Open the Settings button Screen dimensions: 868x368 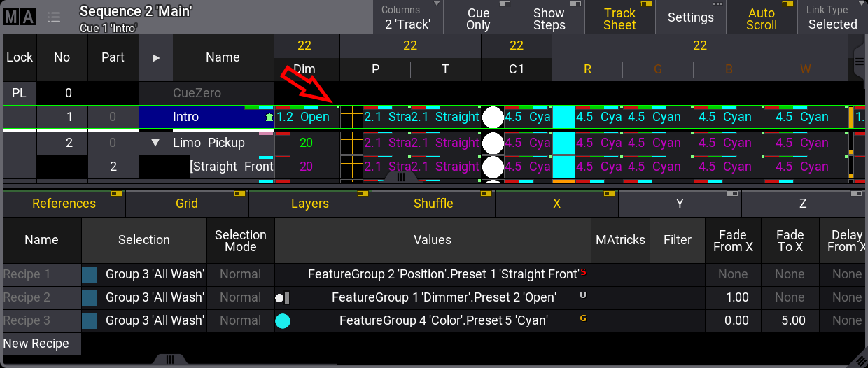pyautogui.click(x=690, y=18)
